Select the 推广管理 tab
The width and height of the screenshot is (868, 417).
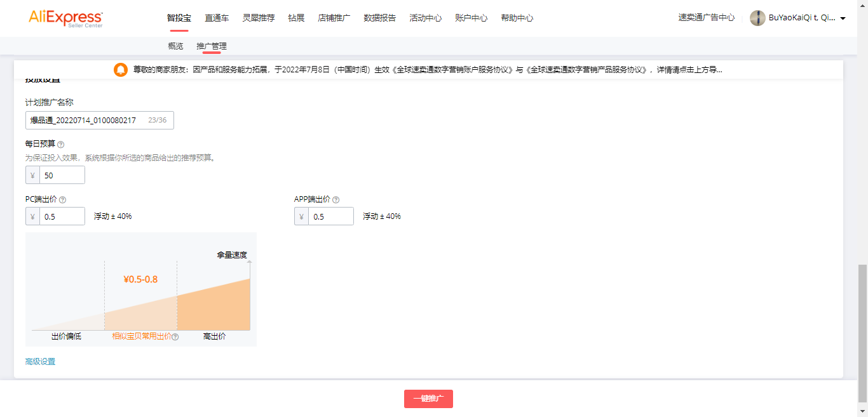211,46
